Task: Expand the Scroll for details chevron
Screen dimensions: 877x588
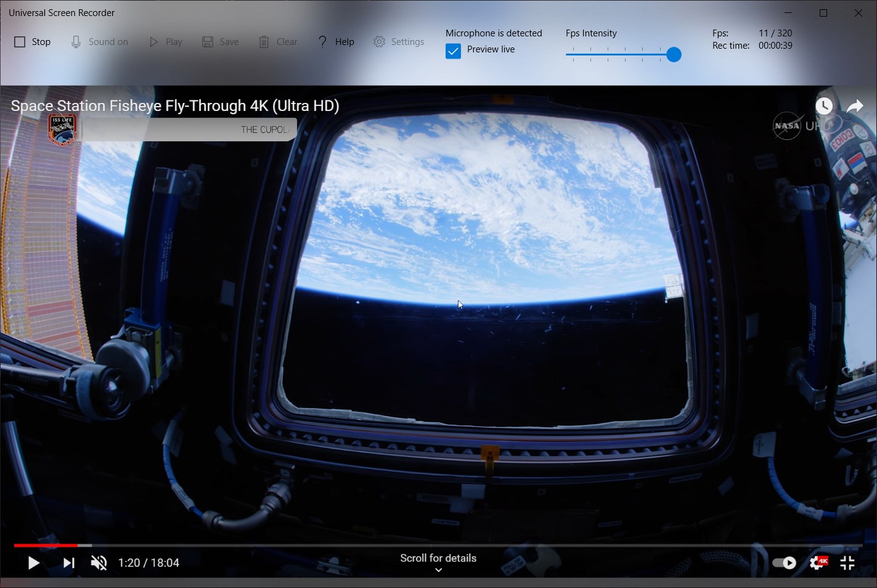Action: click(438, 570)
